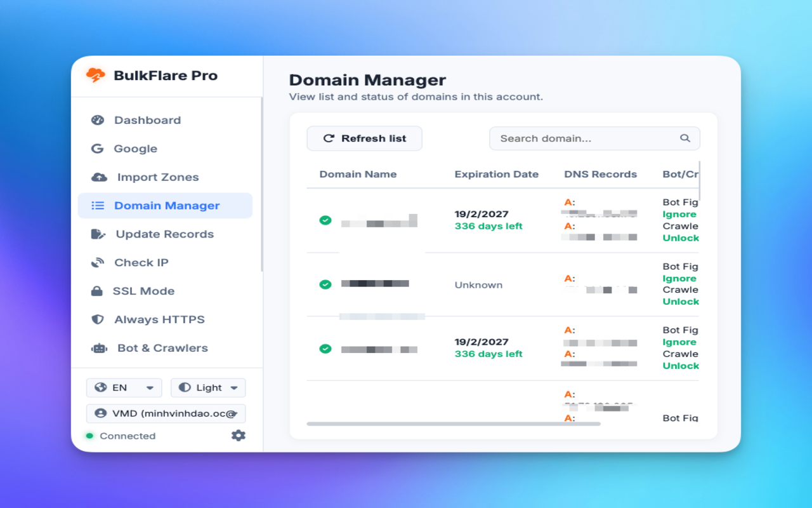This screenshot has height=508, width=812.
Task: Click the DNS Records column header
Action: (x=600, y=174)
